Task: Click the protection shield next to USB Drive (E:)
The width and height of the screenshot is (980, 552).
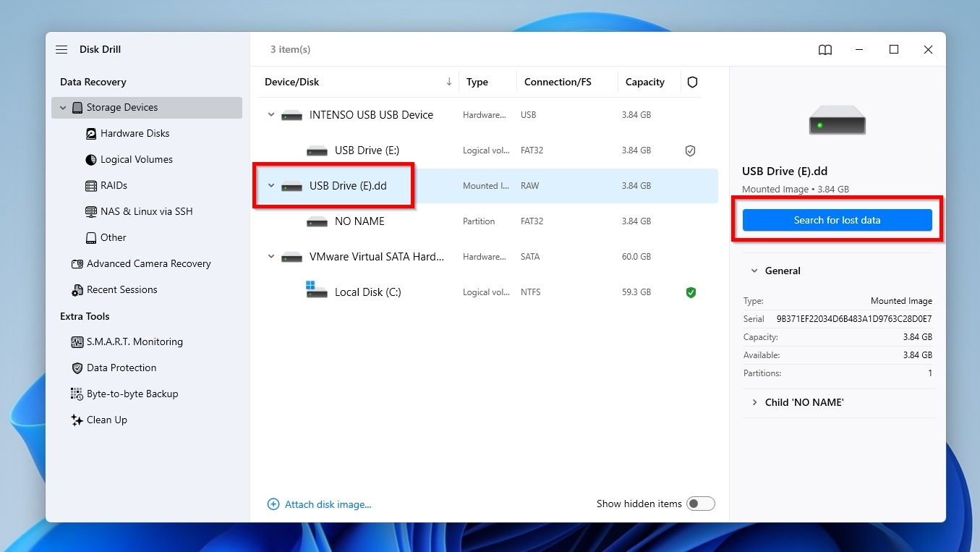Action: pos(690,150)
